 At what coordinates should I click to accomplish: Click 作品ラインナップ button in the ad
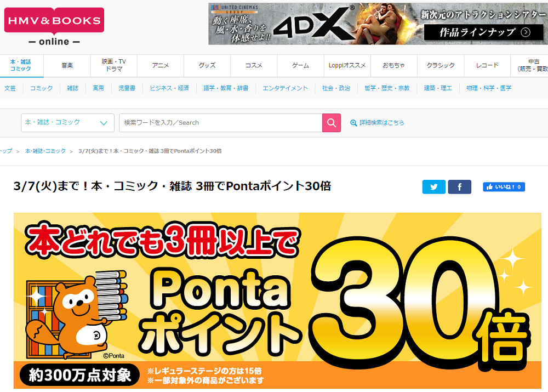pyautogui.click(x=484, y=32)
